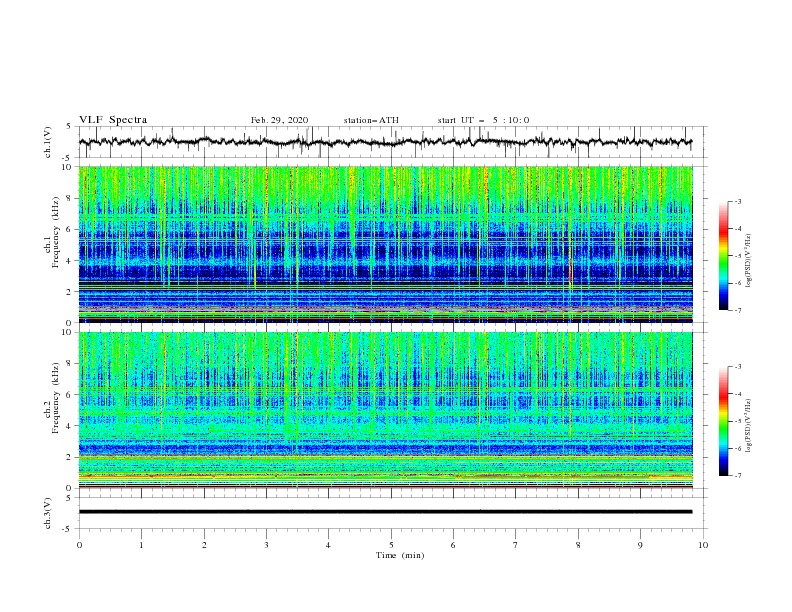Click the '5' tick of ch.1(V) axis
The width and height of the screenshot is (792, 612).
click(69, 127)
